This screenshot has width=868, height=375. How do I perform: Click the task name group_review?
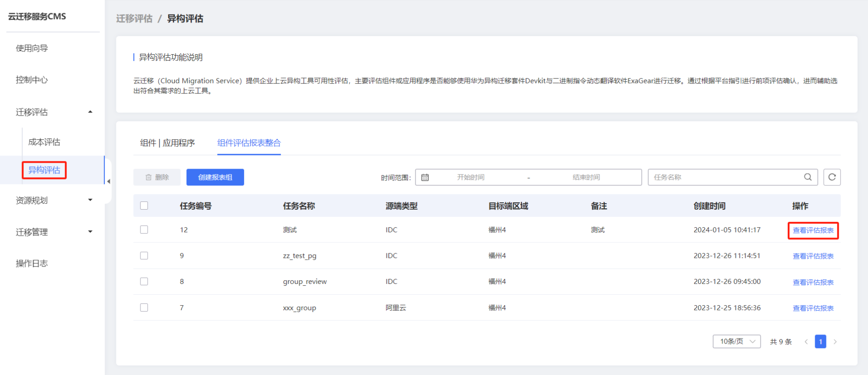[x=305, y=282]
